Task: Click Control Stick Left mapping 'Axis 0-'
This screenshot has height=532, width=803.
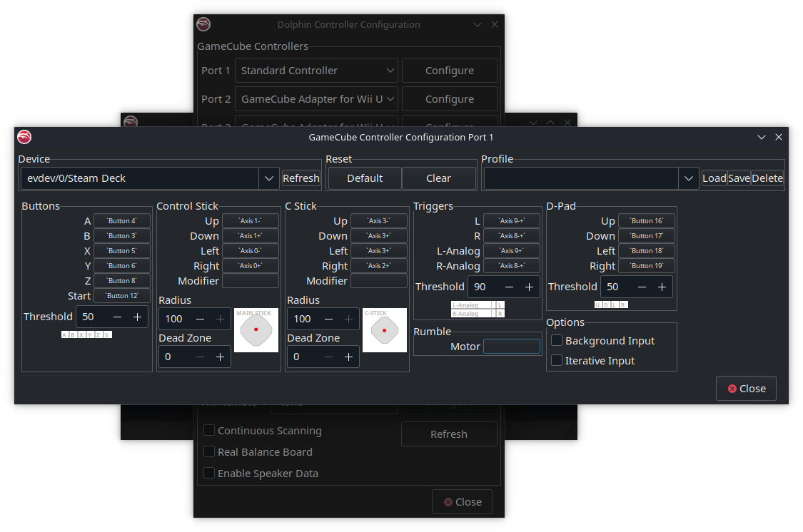Action: [x=251, y=250]
